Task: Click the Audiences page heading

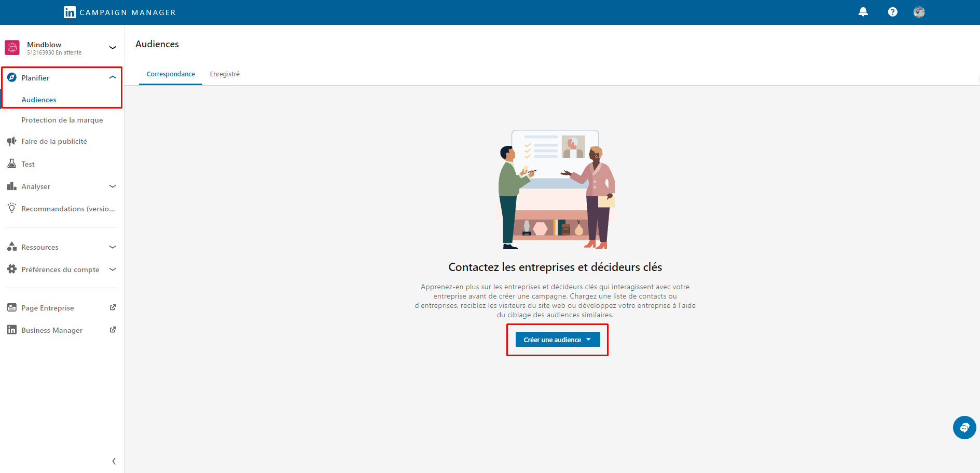Action: [x=157, y=44]
